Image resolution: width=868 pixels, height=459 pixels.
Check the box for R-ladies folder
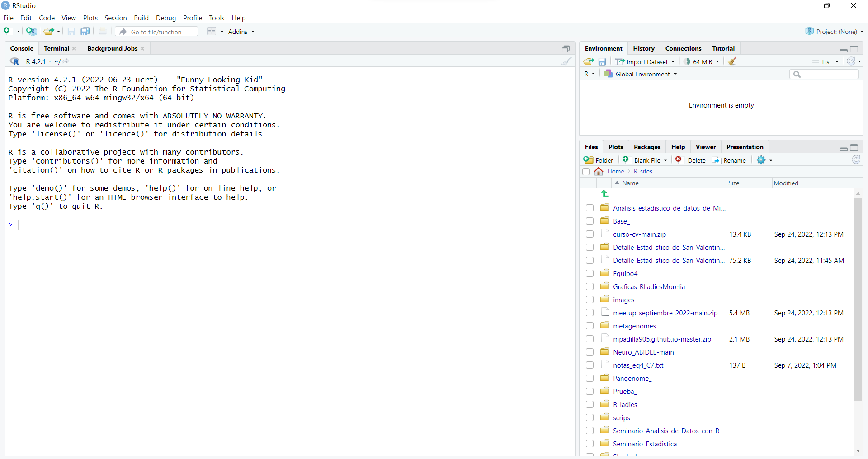pos(590,404)
